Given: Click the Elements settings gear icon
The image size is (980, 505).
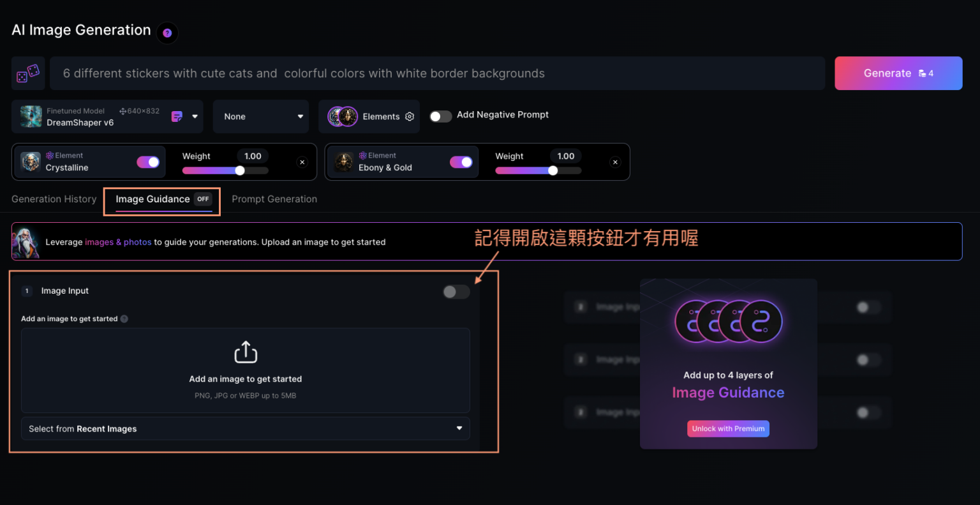Looking at the screenshot, I should pos(410,117).
